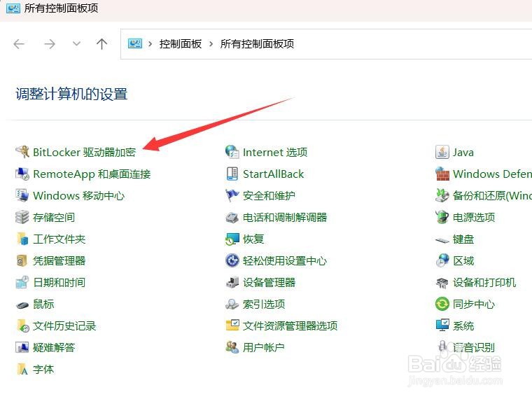Image resolution: width=532 pixels, height=399 pixels.
Task: Open 用户帐户 link
Action: pos(264,348)
